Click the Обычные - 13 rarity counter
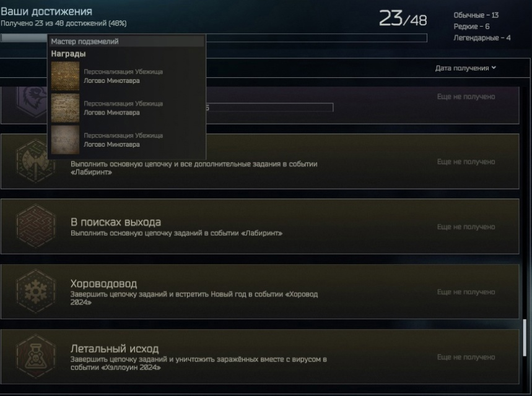Screen dimensions: 532x396 point(476,15)
